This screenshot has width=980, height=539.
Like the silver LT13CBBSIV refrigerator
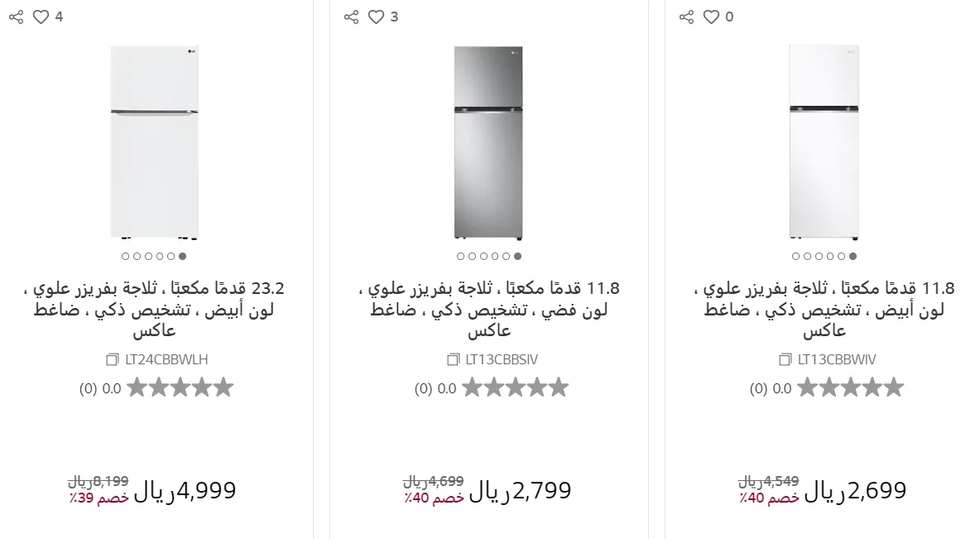pos(376,17)
